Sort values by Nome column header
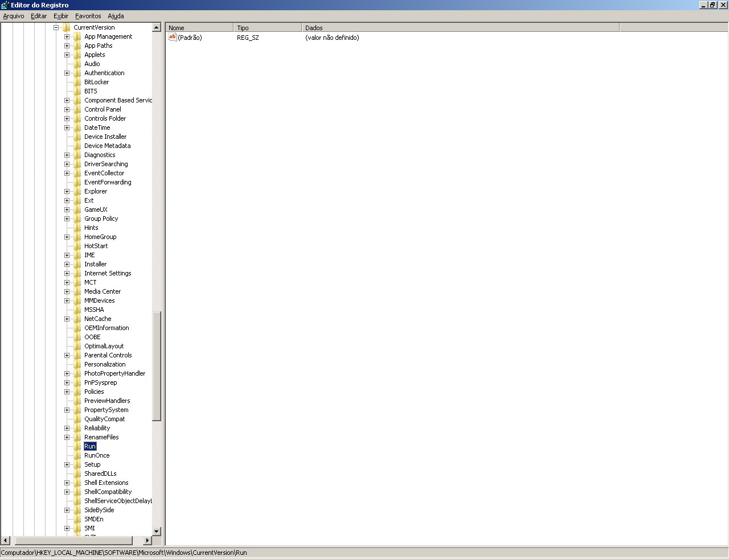The height and width of the screenshot is (560, 729). click(199, 27)
